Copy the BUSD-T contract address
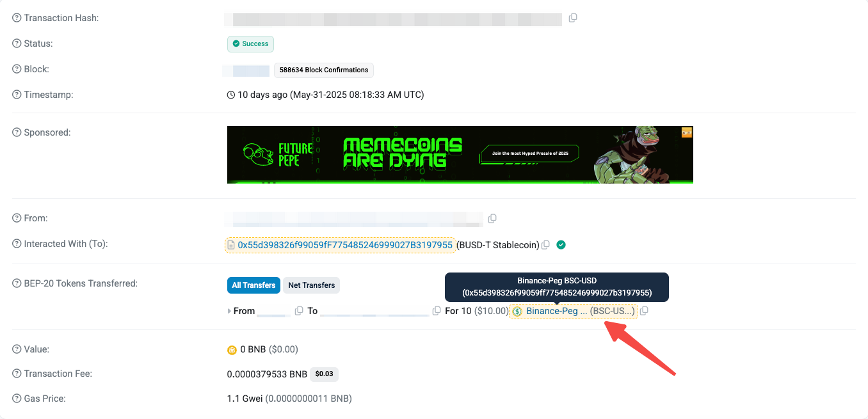The height and width of the screenshot is (419, 868). click(545, 245)
